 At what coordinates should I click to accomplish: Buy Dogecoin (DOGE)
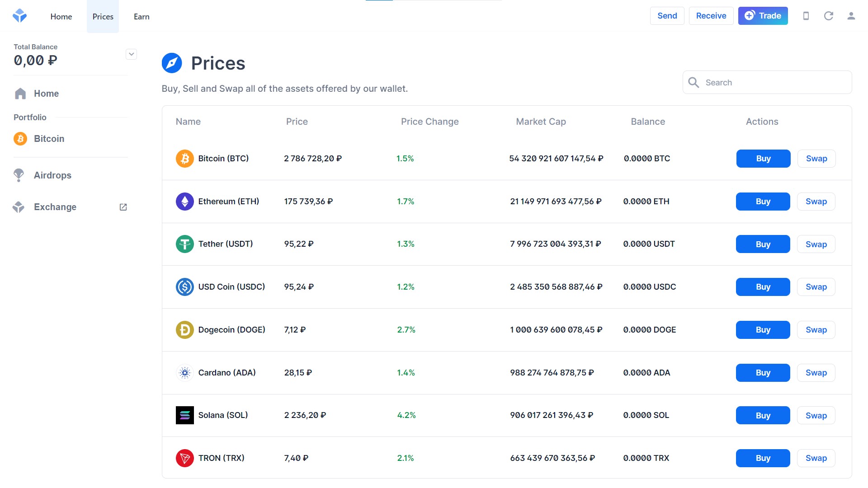[763, 330]
